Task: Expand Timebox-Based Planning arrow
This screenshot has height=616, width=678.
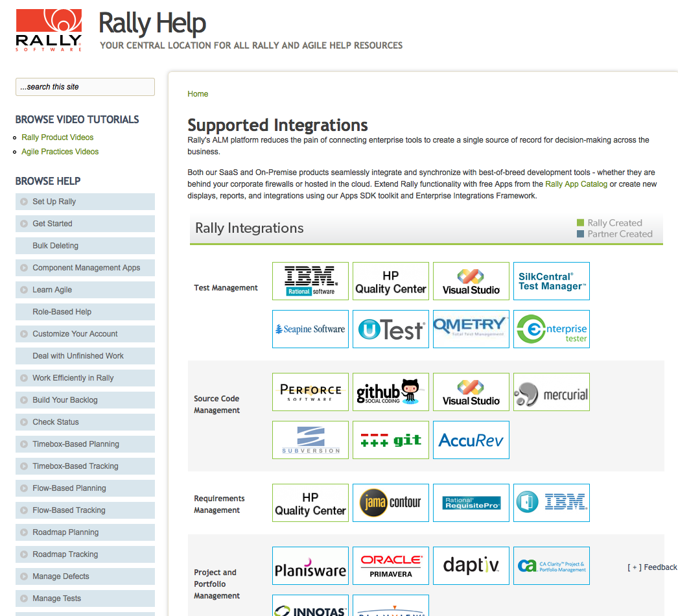Action: [25, 444]
